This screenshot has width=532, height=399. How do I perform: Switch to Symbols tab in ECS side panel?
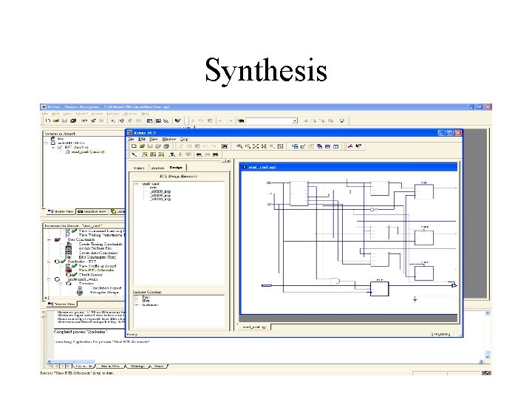click(x=157, y=168)
